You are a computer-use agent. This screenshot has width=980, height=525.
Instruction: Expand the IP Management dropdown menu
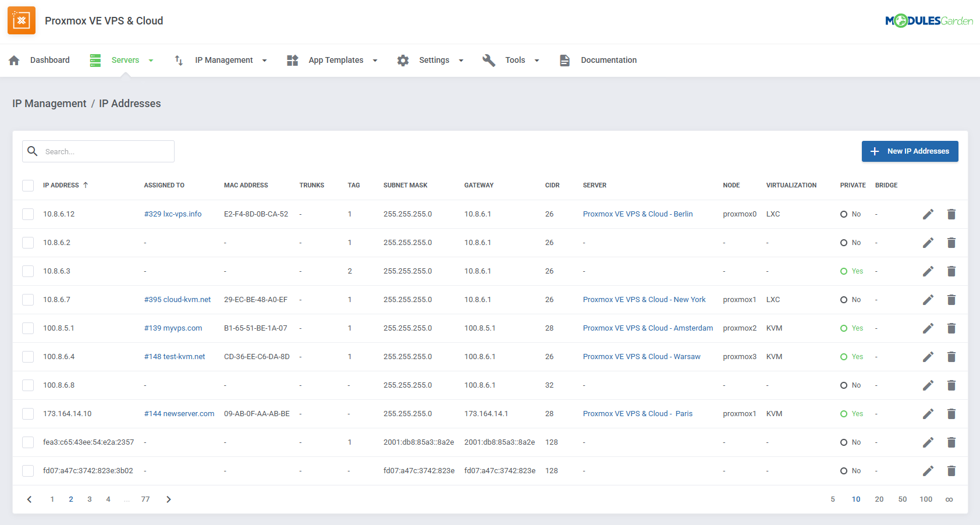point(265,60)
